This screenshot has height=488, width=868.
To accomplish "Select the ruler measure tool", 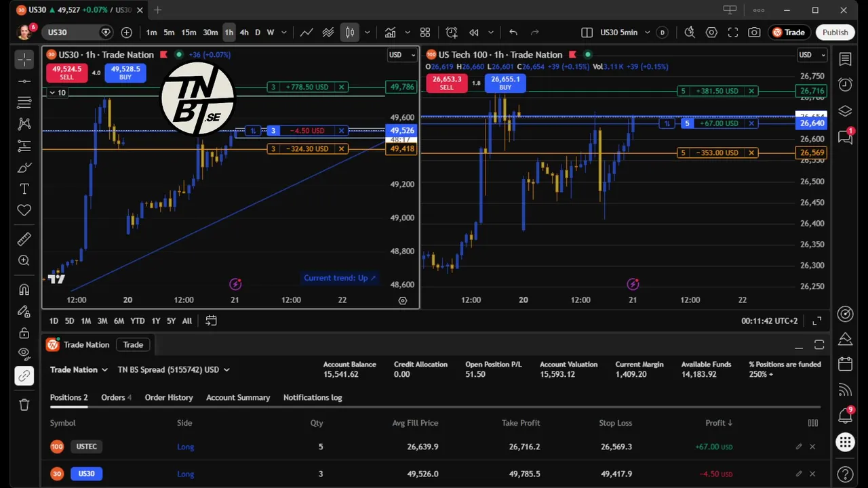I will 24,239.
